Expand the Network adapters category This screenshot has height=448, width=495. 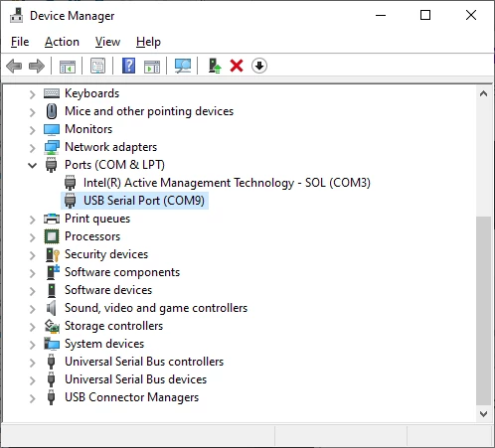coord(32,148)
